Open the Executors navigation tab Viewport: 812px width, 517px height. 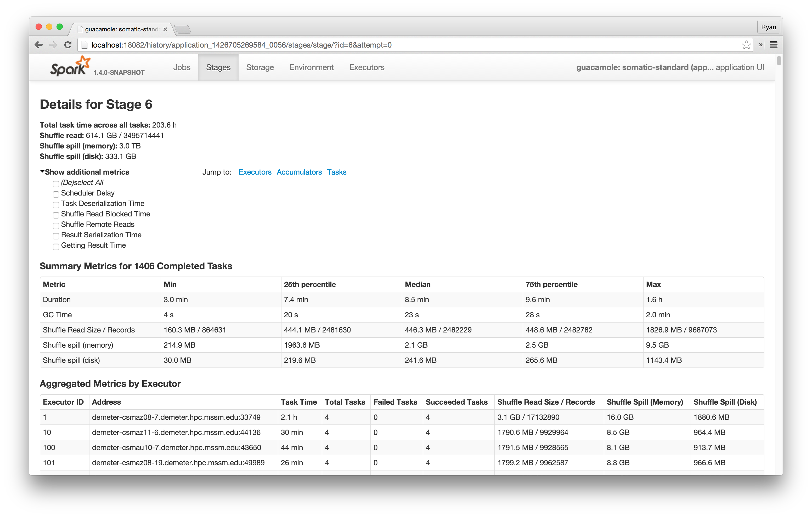pyautogui.click(x=366, y=67)
